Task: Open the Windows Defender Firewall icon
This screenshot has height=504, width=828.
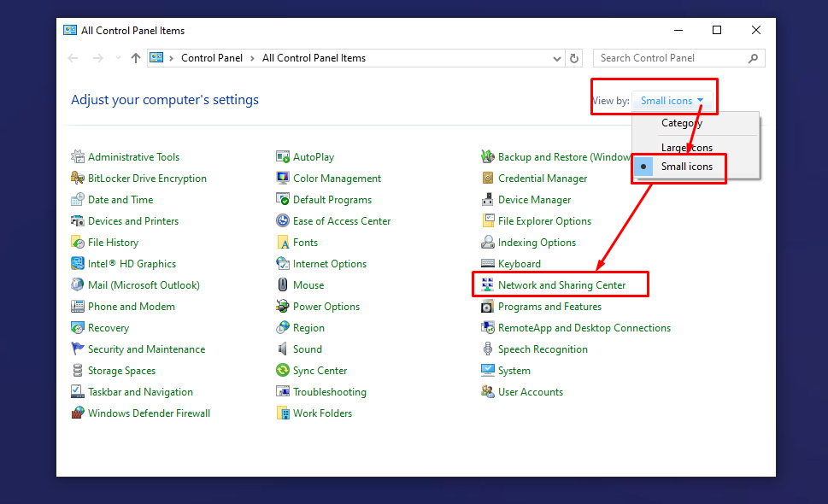Action: click(78, 413)
